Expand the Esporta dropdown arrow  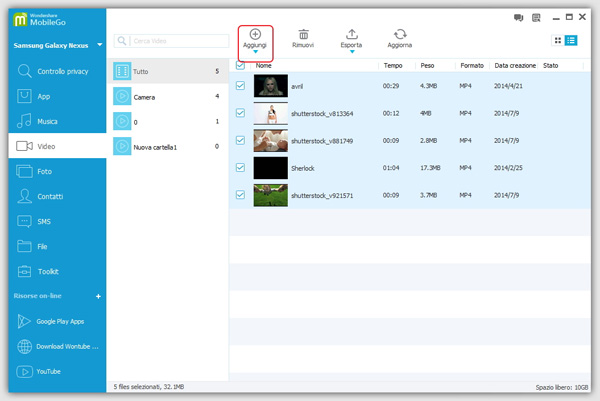(351, 52)
